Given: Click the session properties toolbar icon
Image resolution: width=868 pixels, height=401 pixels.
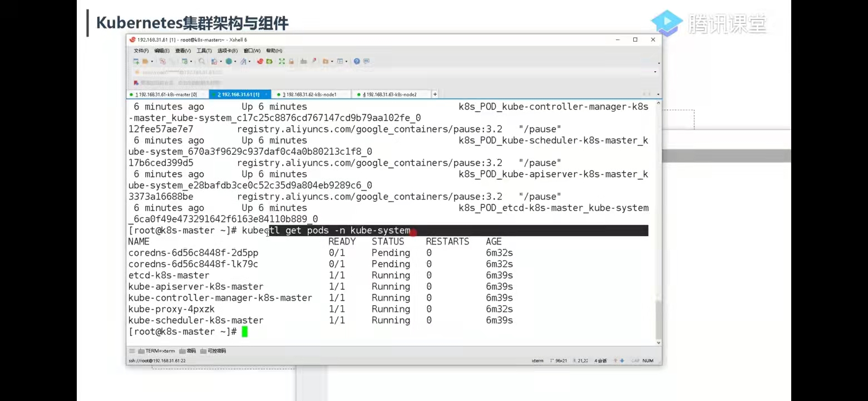Looking at the screenshot, I should 185,61.
